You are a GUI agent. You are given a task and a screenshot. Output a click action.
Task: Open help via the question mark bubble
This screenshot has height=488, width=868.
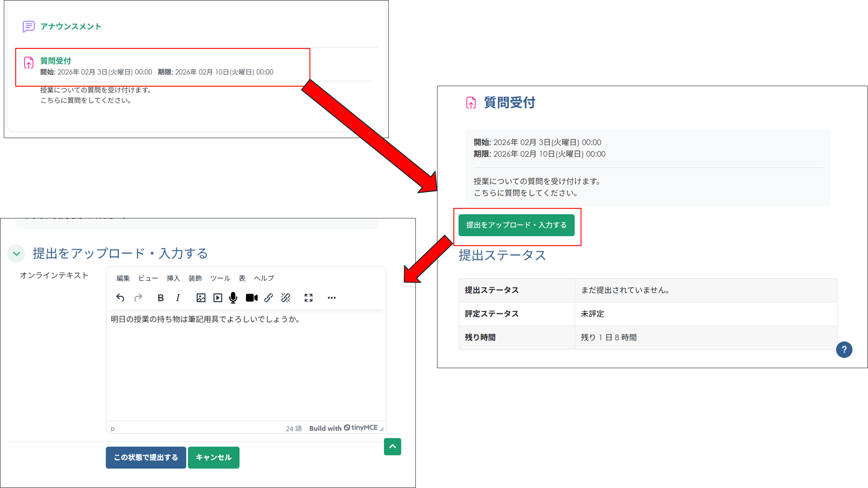click(x=844, y=350)
